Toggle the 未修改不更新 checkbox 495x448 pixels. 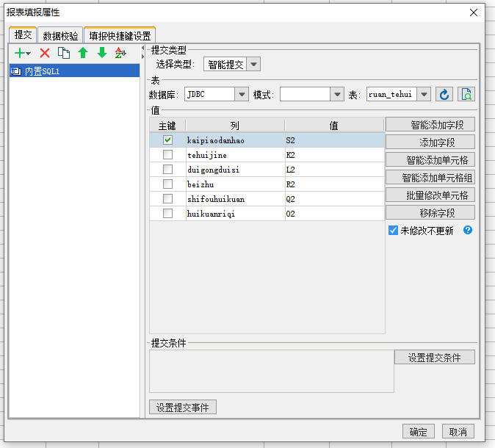click(393, 231)
